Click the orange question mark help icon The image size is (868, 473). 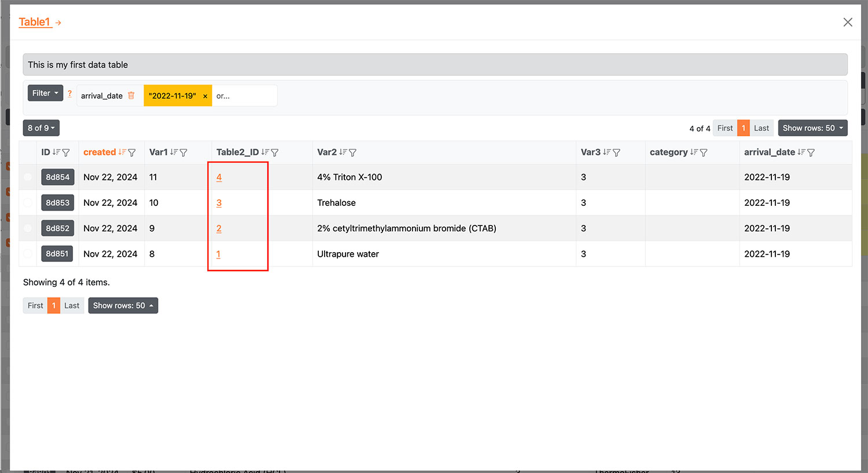coord(70,94)
